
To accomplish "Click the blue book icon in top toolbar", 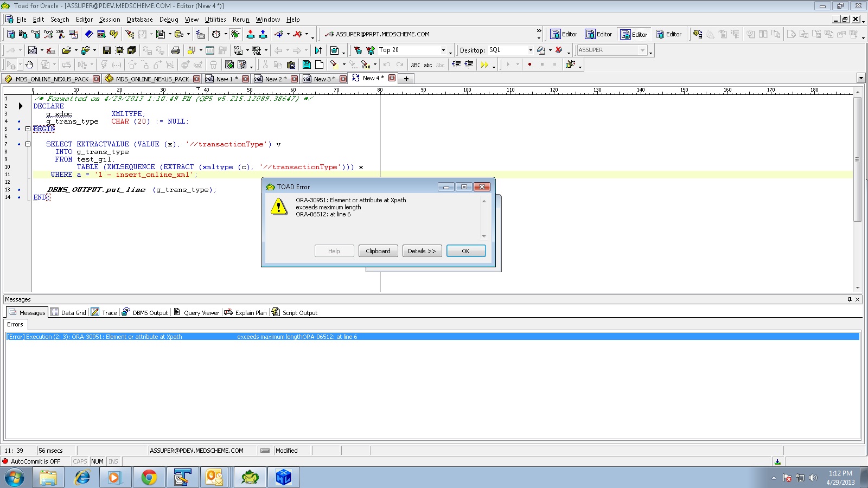I will point(89,34).
